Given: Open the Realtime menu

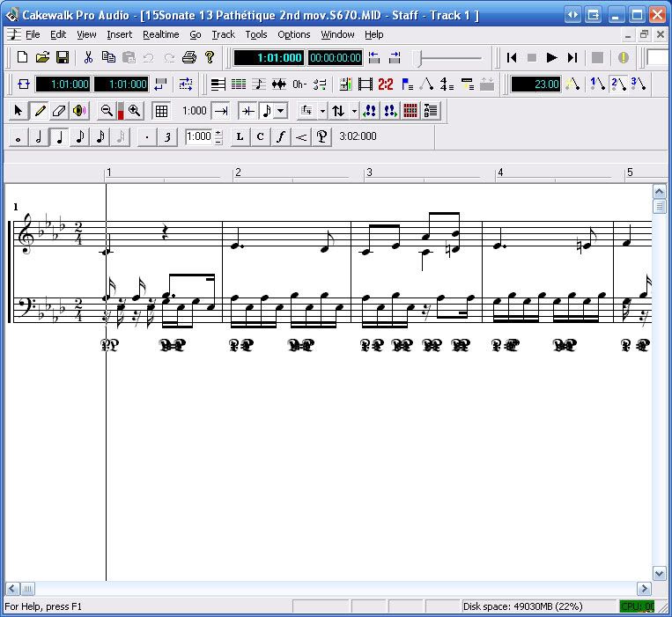Looking at the screenshot, I should tap(160, 34).
